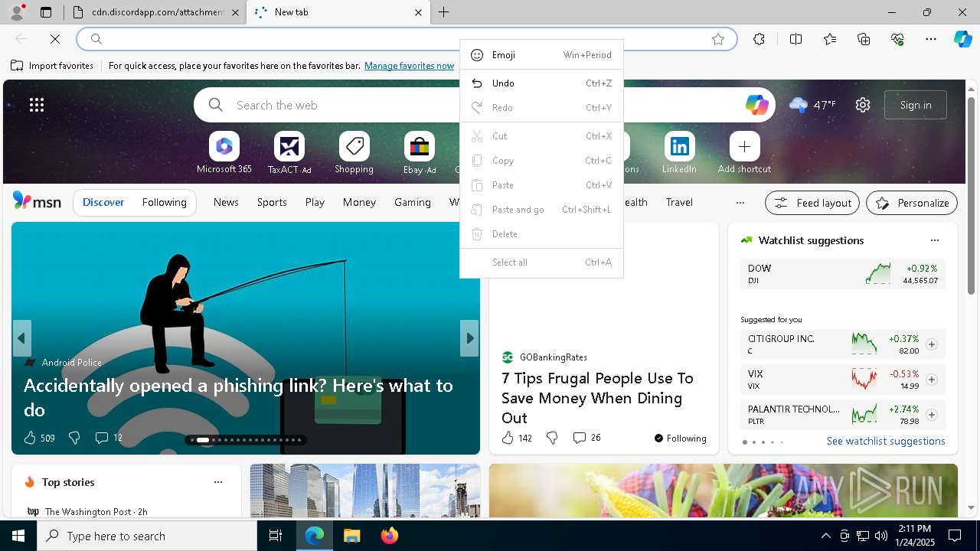The width and height of the screenshot is (980, 551).
Task: Open the Shopping shortcut
Action: (x=354, y=152)
